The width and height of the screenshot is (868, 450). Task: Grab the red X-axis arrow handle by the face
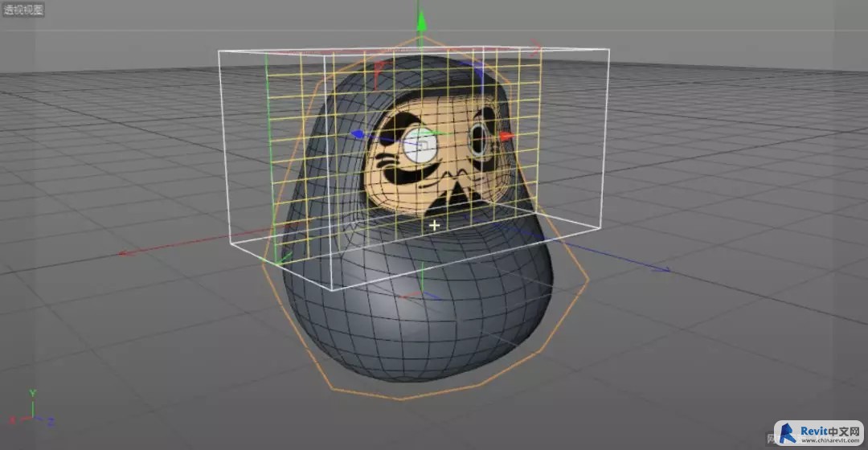(x=506, y=136)
